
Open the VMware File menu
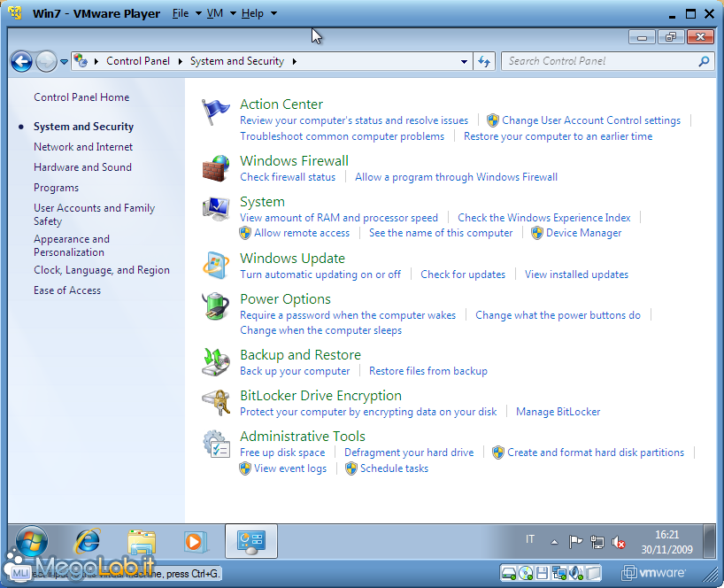[180, 13]
